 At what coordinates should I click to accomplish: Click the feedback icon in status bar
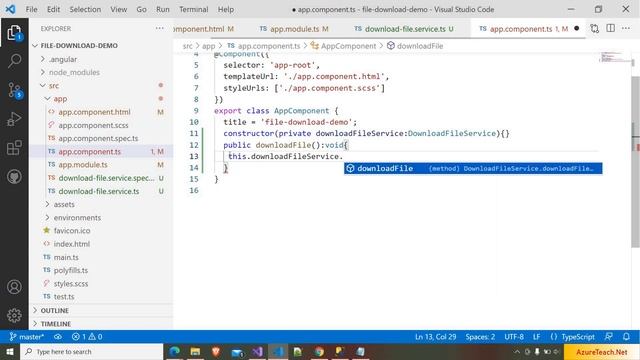[609, 337]
